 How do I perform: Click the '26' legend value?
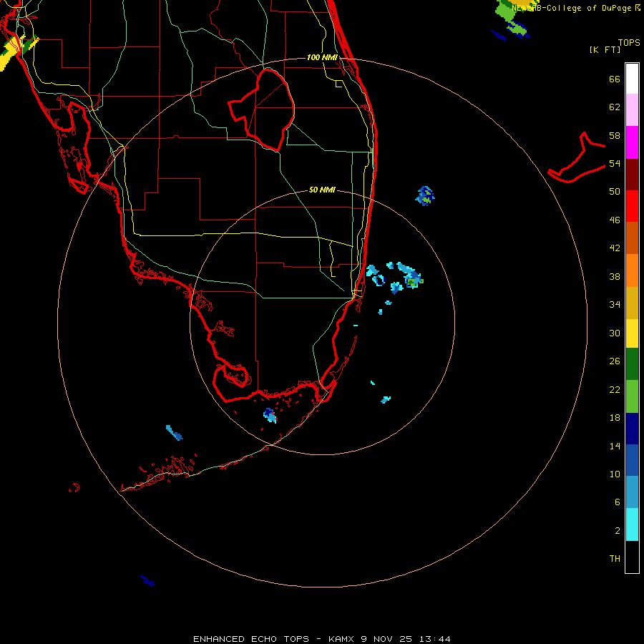[615, 361]
